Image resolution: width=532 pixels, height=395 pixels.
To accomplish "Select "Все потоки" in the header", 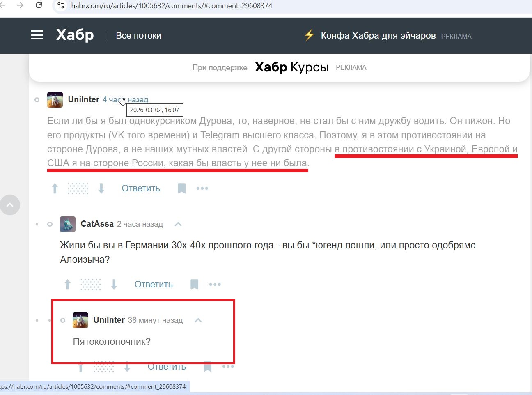I will click(139, 35).
